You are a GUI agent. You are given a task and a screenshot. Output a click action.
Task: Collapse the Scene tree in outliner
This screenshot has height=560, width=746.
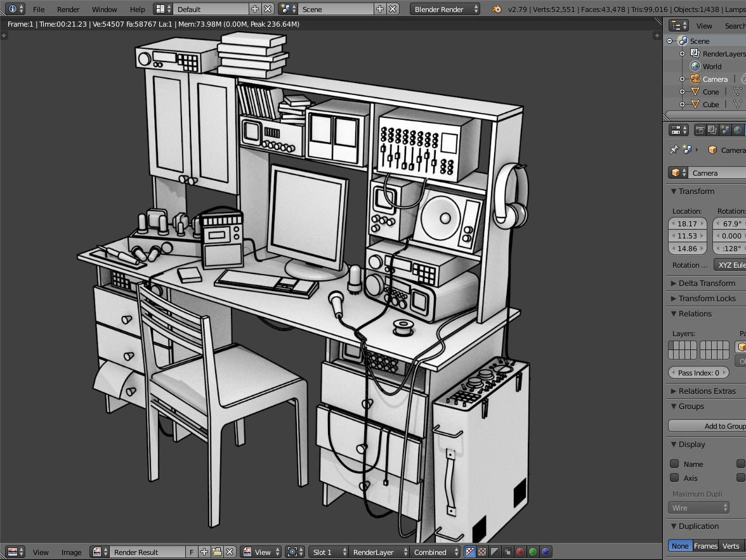tap(670, 41)
